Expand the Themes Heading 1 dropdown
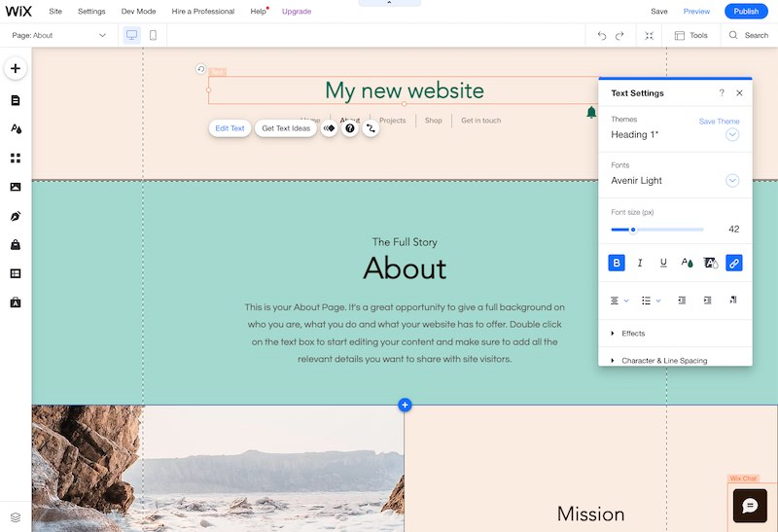The image size is (778, 532). click(732, 134)
